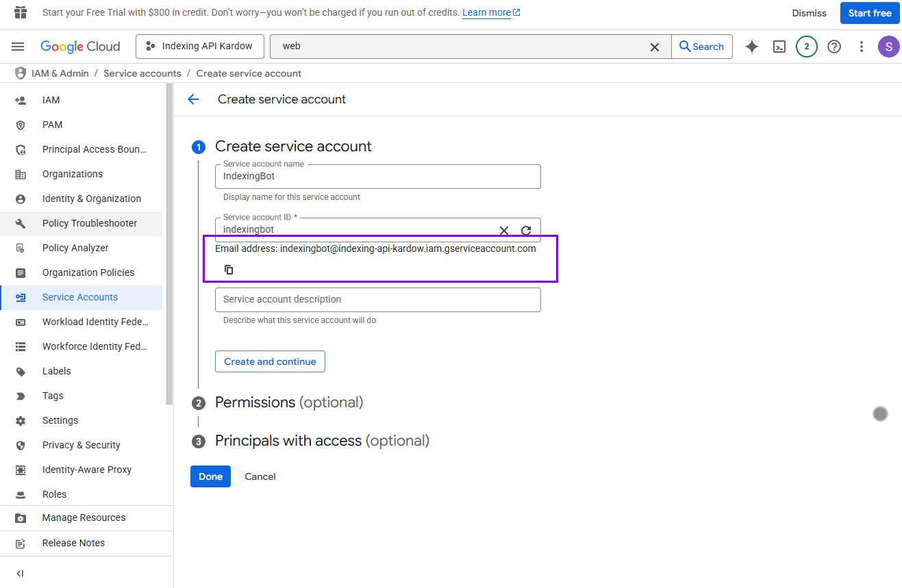
Task: Copy the service account email address
Action: (x=229, y=270)
